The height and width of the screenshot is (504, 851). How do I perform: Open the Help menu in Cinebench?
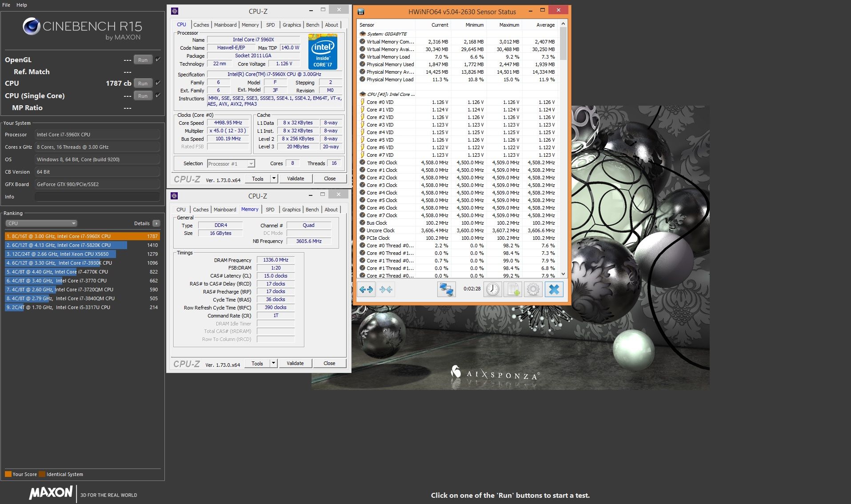(x=22, y=5)
